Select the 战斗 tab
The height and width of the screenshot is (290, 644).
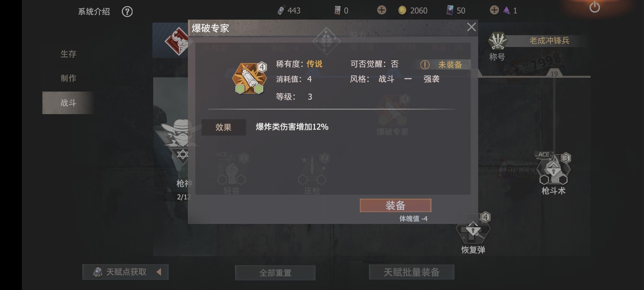click(x=68, y=103)
